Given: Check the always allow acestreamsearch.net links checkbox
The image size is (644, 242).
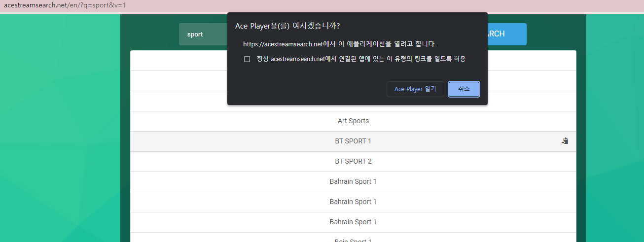Looking at the screenshot, I should [247, 59].
